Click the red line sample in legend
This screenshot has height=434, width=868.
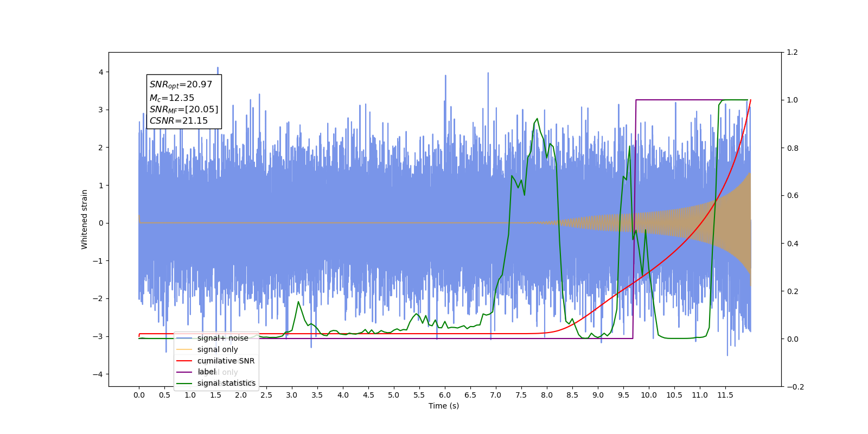pyautogui.click(x=184, y=361)
